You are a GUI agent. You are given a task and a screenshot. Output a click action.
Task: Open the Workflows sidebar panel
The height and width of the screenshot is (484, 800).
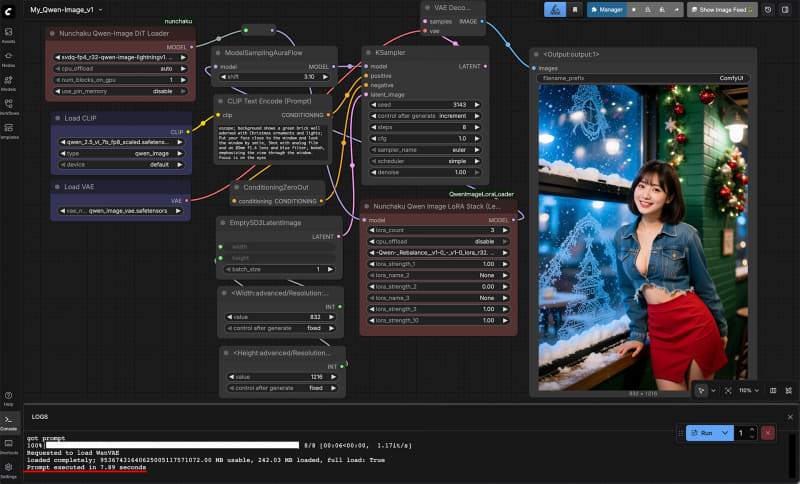pyautogui.click(x=9, y=107)
